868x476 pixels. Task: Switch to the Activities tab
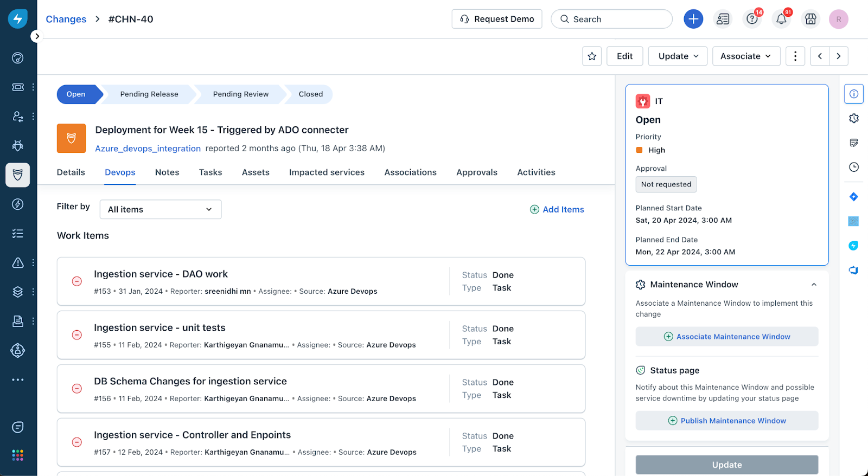(x=536, y=172)
